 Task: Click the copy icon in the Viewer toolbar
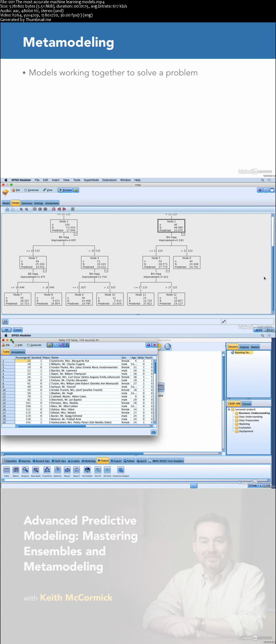pos(13,209)
